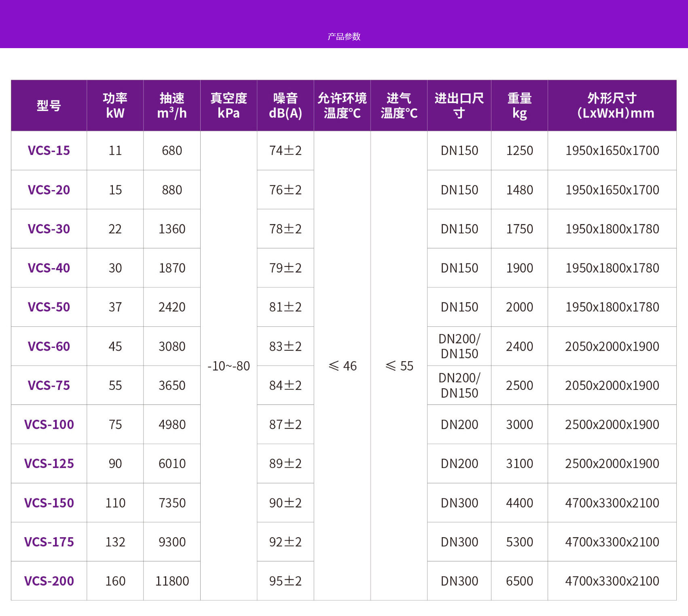Select the 进出口尺寸 column header

(x=459, y=106)
